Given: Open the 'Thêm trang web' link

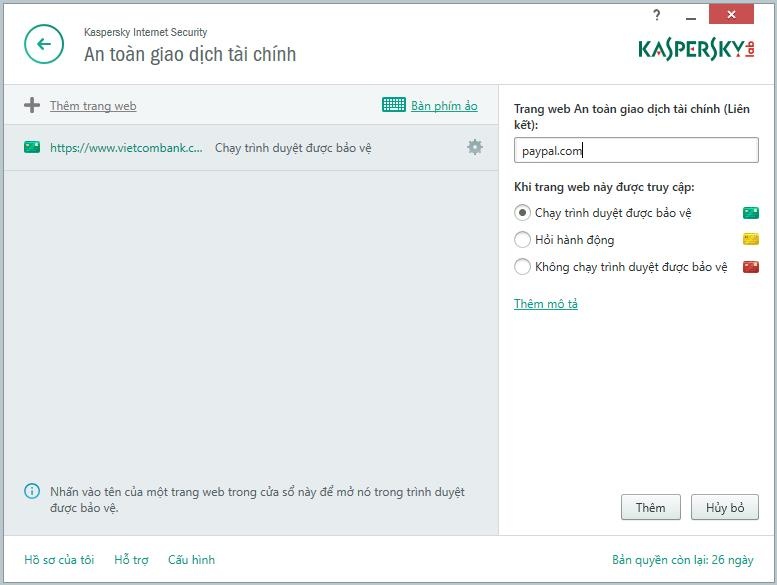Looking at the screenshot, I should [93, 106].
